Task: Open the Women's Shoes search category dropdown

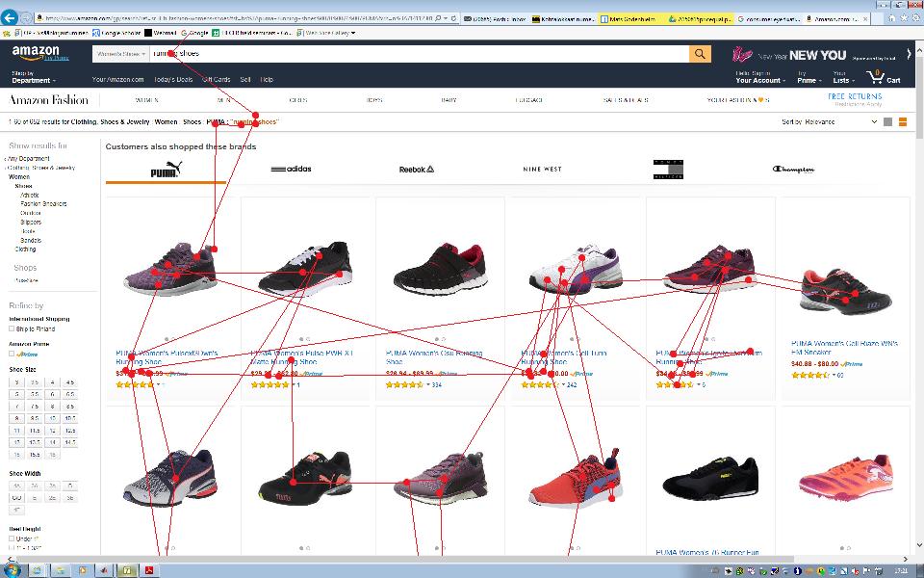Action: coord(120,54)
